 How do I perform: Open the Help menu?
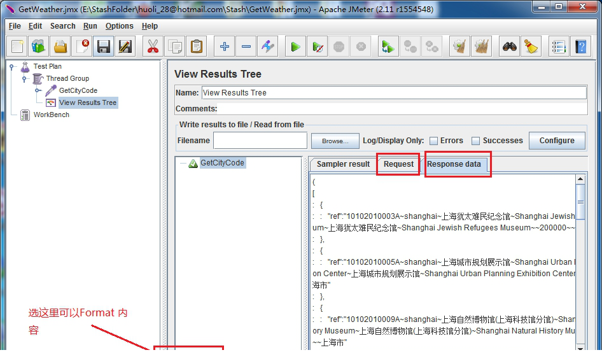coord(150,26)
